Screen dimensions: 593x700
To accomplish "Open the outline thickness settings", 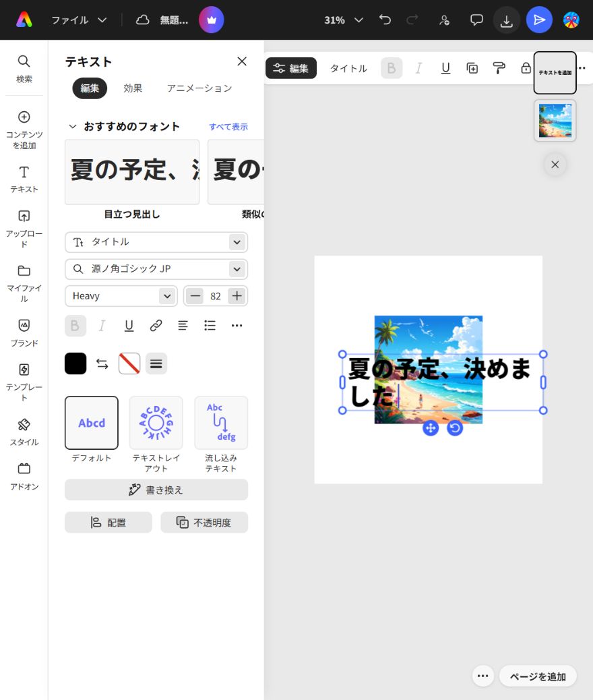I will tap(156, 363).
